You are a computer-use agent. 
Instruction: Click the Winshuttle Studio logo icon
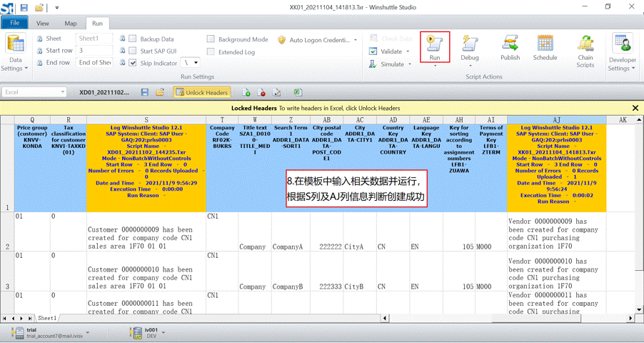7,8
